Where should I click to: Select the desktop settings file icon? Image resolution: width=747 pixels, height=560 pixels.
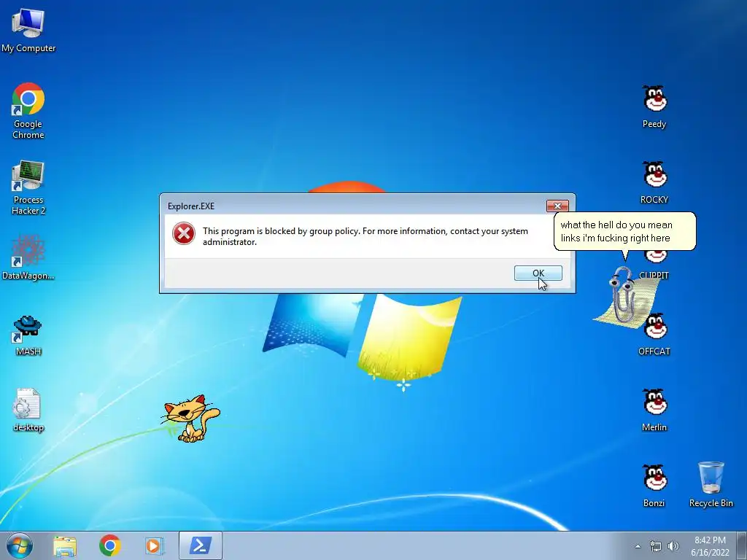tap(28, 410)
